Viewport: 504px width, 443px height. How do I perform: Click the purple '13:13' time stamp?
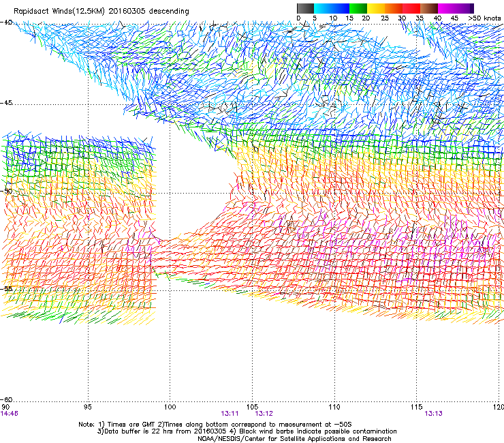tap(433, 414)
